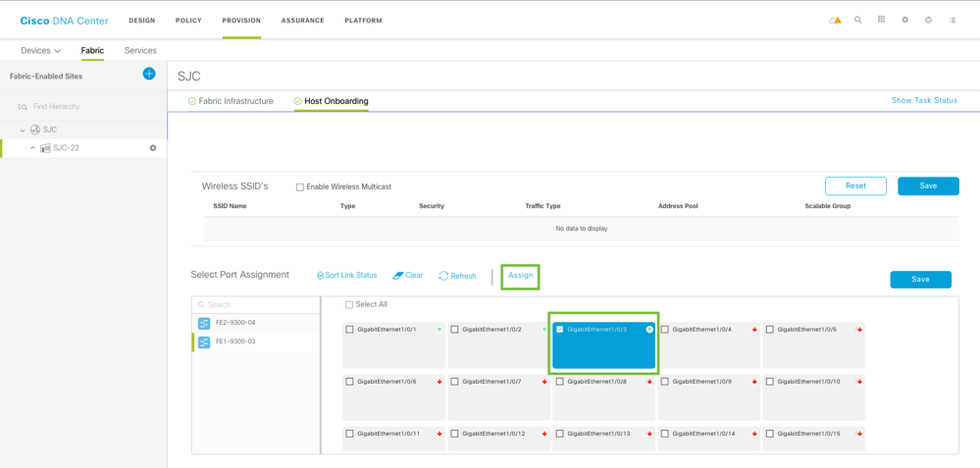Open the cloud alert warning icon
The image size is (980, 468).
pos(835,20)
